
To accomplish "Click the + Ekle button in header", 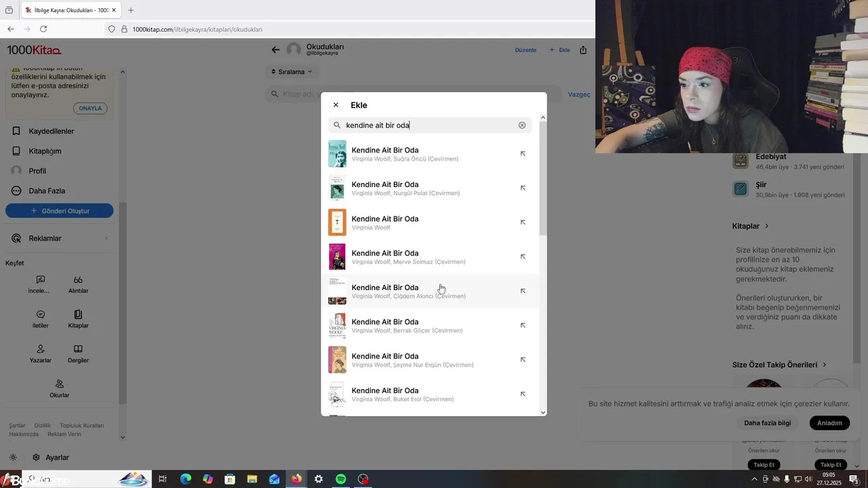I will [x=559, y=50].
